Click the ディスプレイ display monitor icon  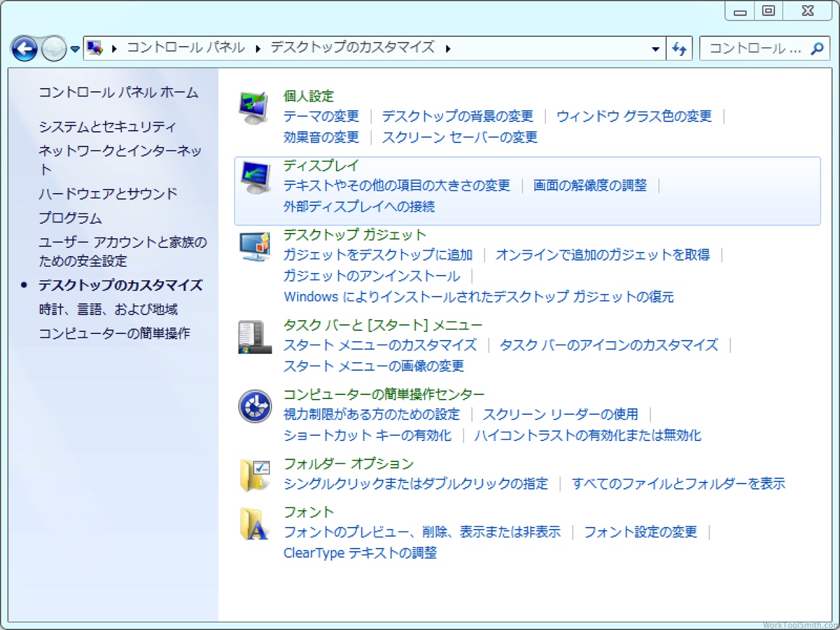click(254, 177)
